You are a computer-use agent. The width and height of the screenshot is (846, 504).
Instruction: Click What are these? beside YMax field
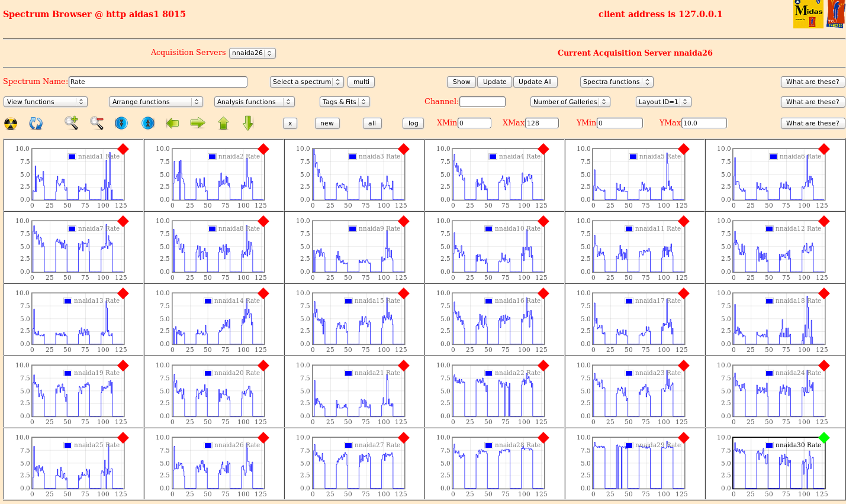pyautogui.click(x=813, y=123)
